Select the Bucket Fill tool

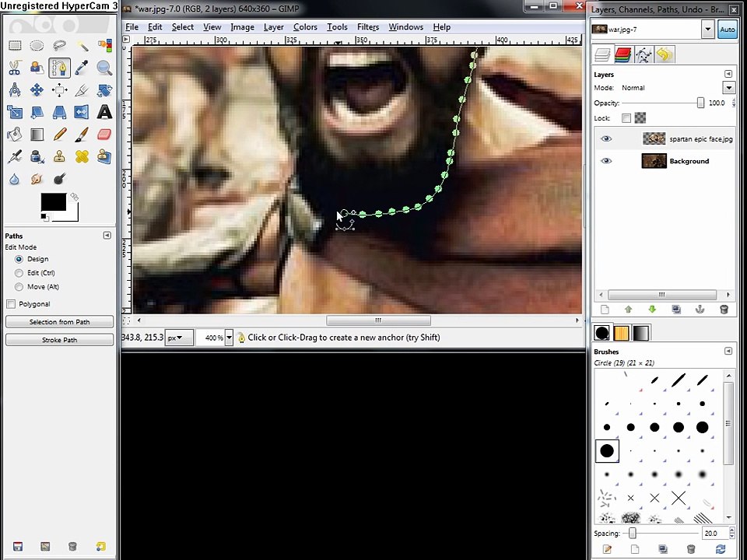15,135
